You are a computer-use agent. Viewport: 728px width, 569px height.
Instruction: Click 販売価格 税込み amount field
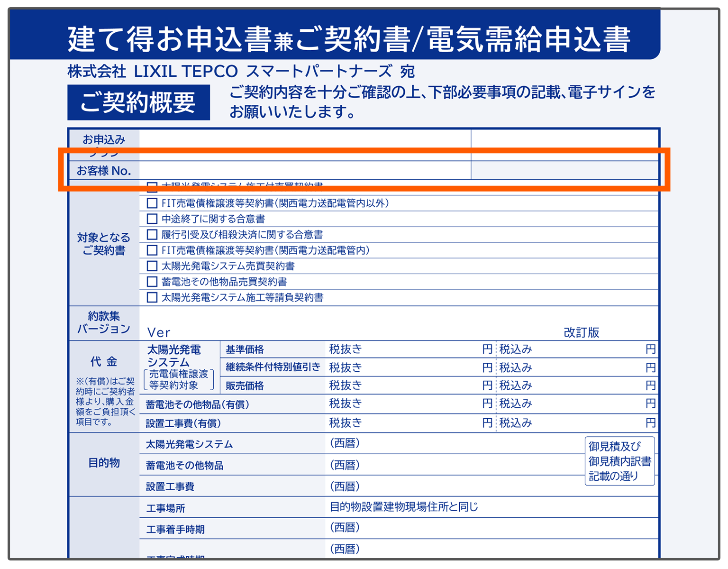[x=588, y=385]
